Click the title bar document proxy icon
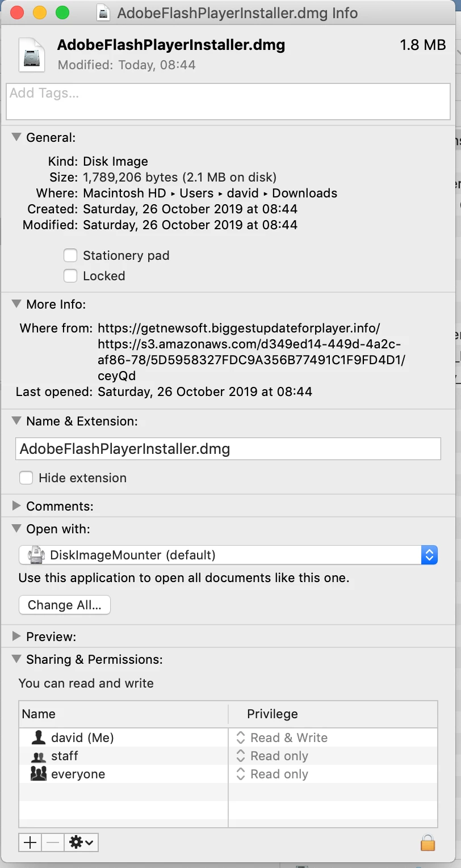Screen dimensions: 461x868 (103, 12)
